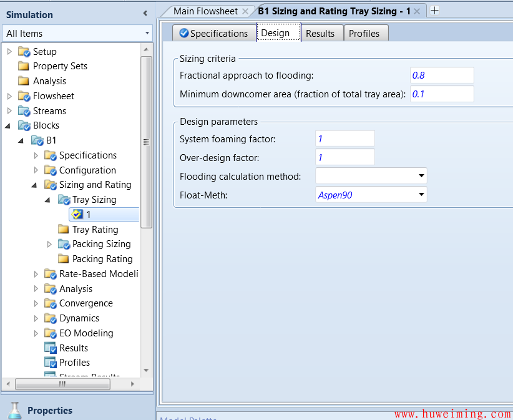
Task: Open the Results sheet icon under B1
Action: click(51, 348)
